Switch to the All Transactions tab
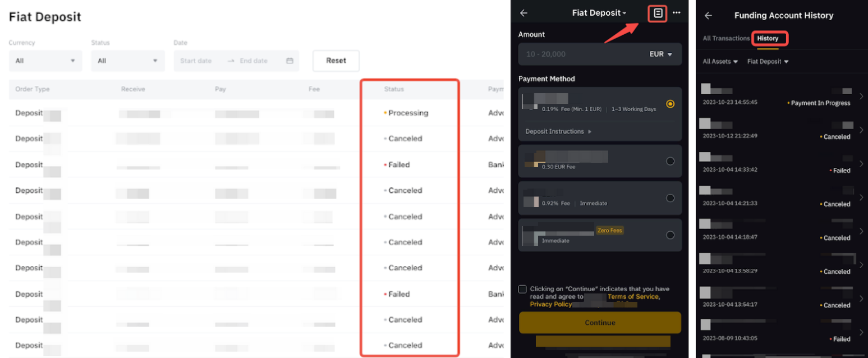The height and width of the screenshot is (358, 868). [x=726, y=38]
